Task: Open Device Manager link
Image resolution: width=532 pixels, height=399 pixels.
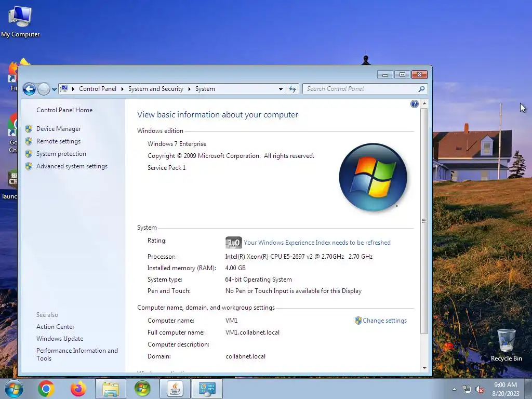Action: 58,129
